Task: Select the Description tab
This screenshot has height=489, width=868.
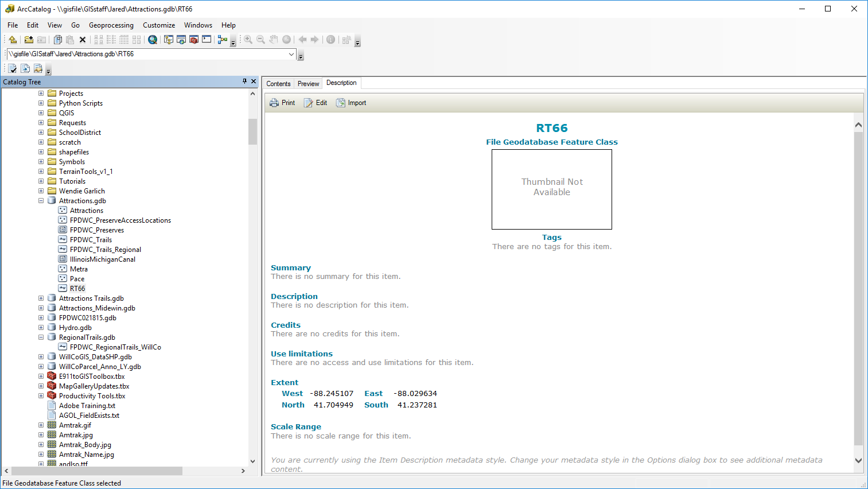Action: [341, 83]
